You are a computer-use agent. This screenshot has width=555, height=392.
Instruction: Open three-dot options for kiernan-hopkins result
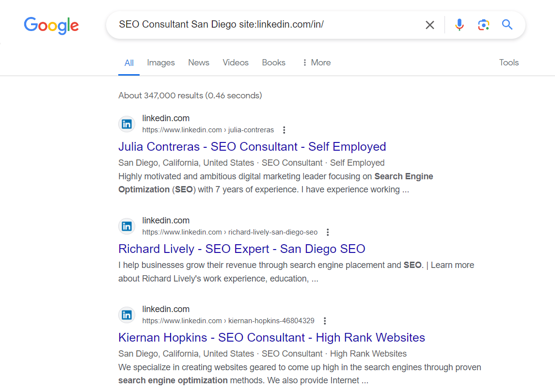(325, 321)
